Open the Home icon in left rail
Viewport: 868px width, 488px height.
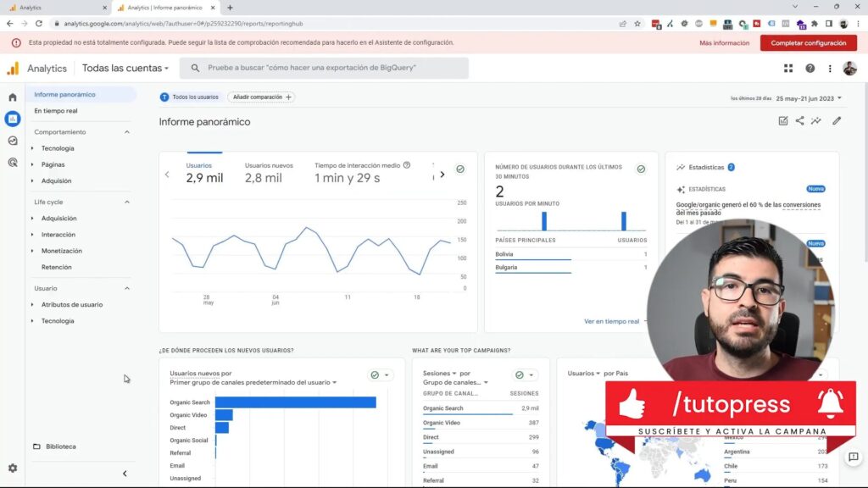coord(12,97)
